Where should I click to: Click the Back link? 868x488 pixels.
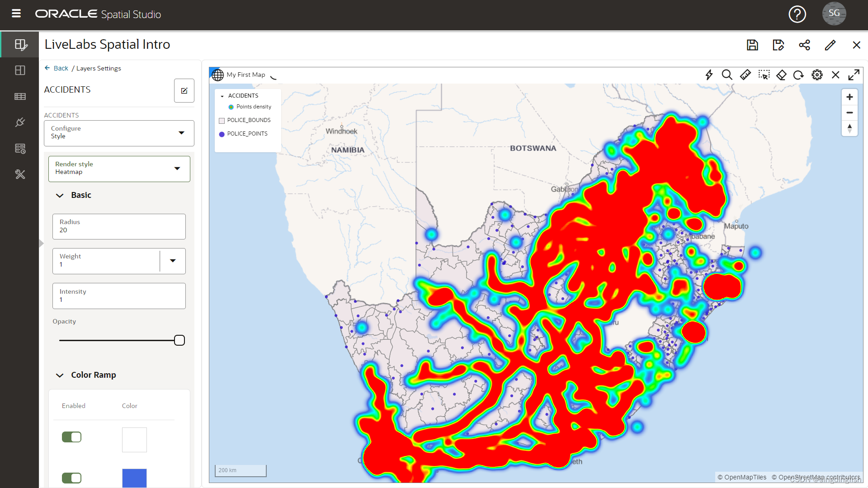61,68
